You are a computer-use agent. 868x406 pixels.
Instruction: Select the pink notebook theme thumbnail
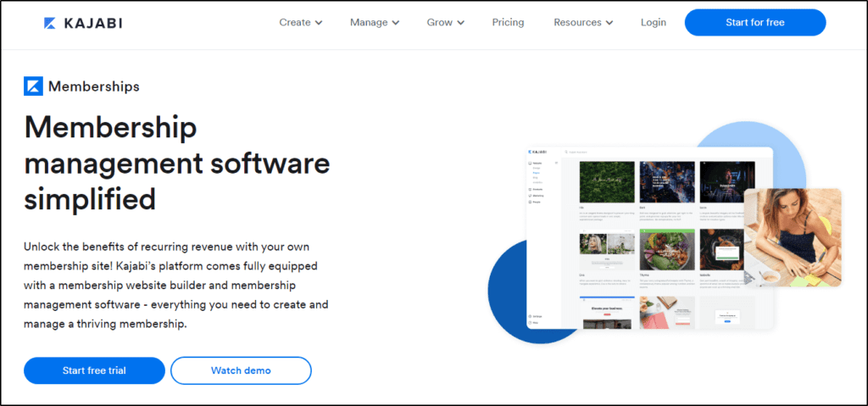[x=667, y=313]
